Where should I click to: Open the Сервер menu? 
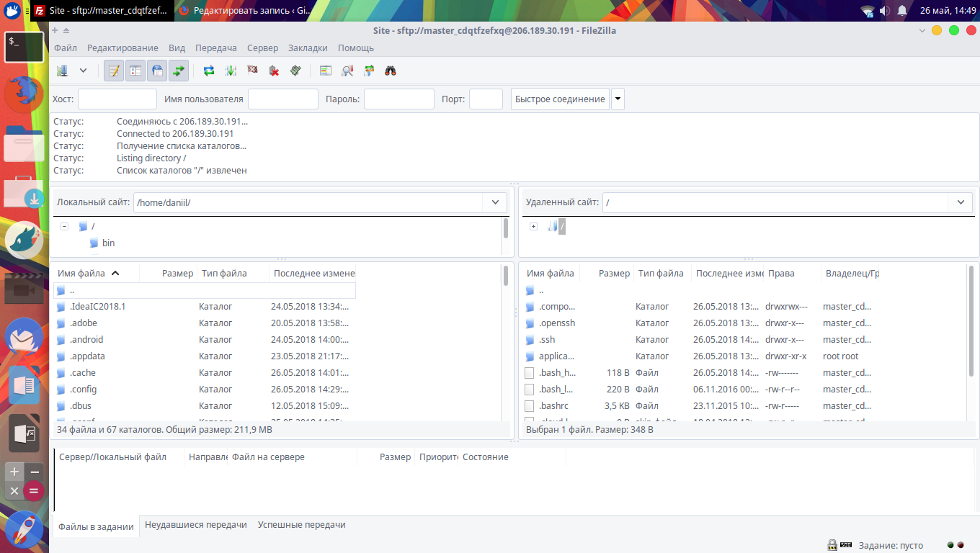click(262, 48)
